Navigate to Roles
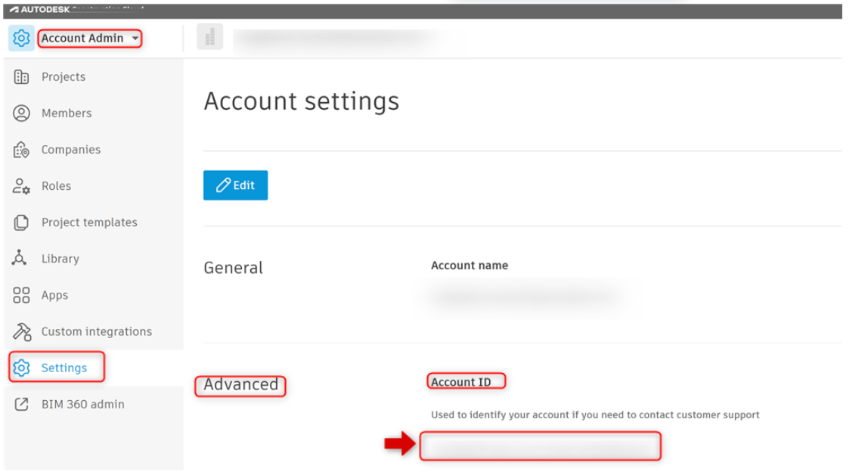Viewport: 868px width, 475px height. 56,186
